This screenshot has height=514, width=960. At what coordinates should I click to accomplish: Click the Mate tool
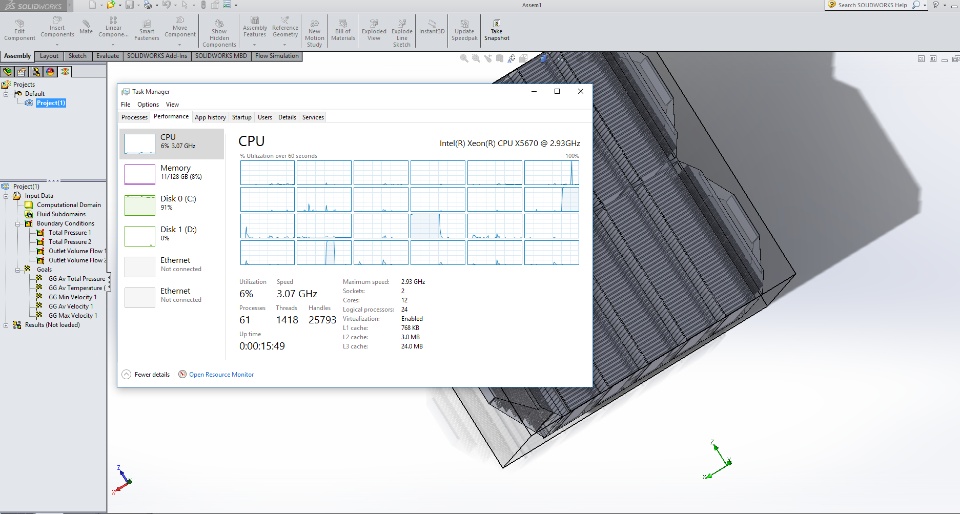pyautogui.click(x=86, y=27)
